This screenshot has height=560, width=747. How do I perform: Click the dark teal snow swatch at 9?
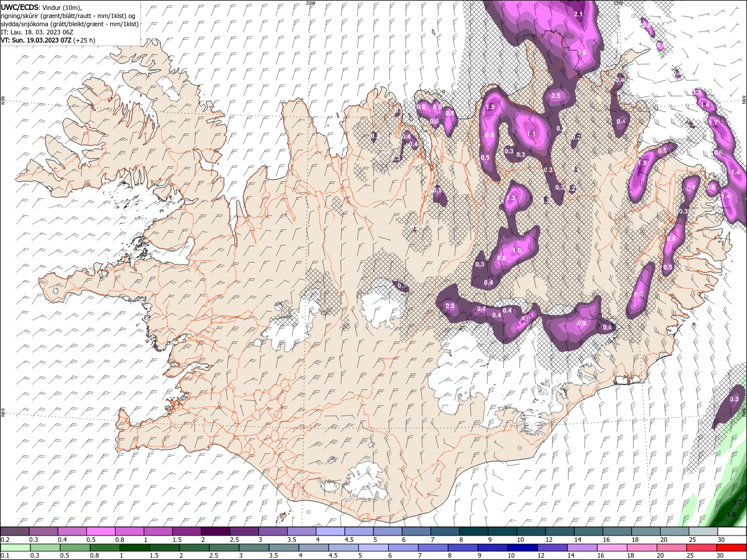pos(502,531)
